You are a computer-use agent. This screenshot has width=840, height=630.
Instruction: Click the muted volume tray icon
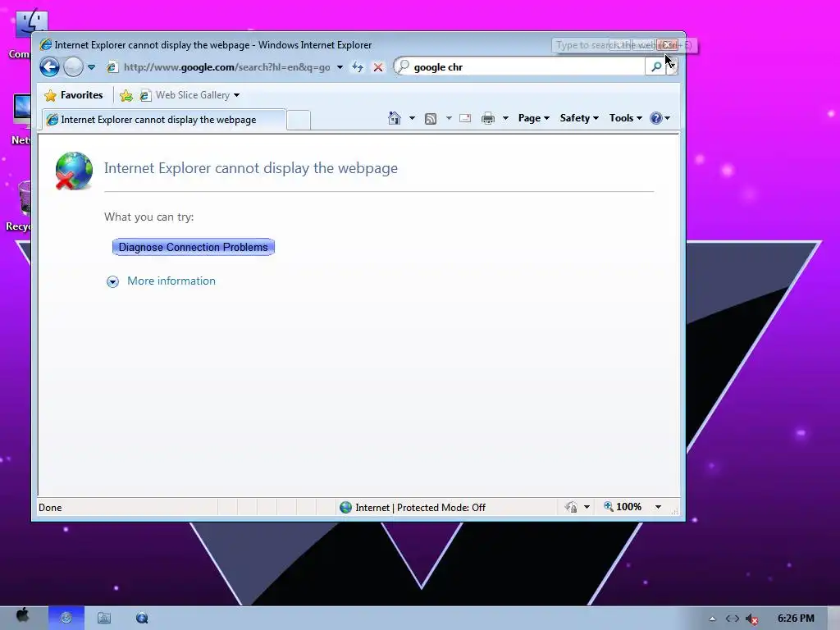coord(752,619)
